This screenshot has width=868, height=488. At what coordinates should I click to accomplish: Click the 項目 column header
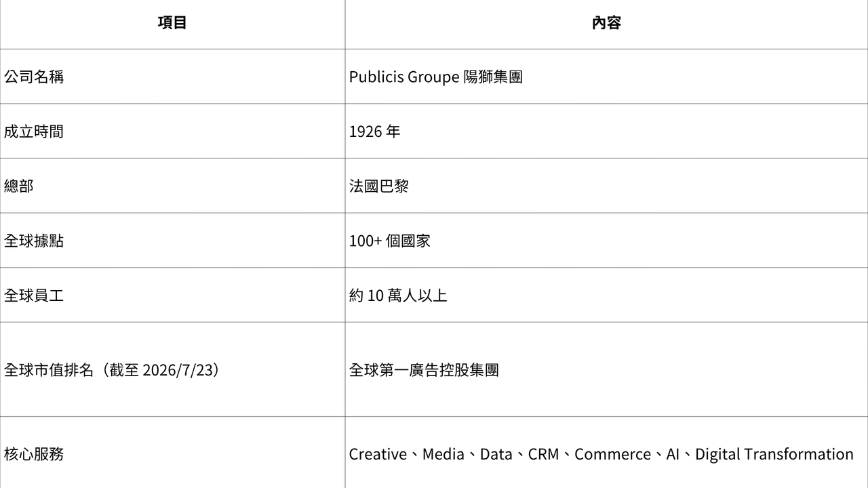(172, 23)
